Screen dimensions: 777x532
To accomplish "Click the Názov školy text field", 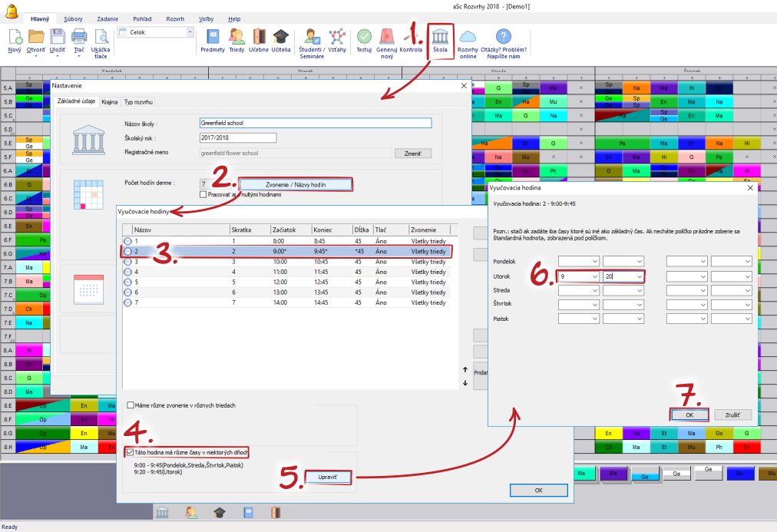I will (315, 123).
